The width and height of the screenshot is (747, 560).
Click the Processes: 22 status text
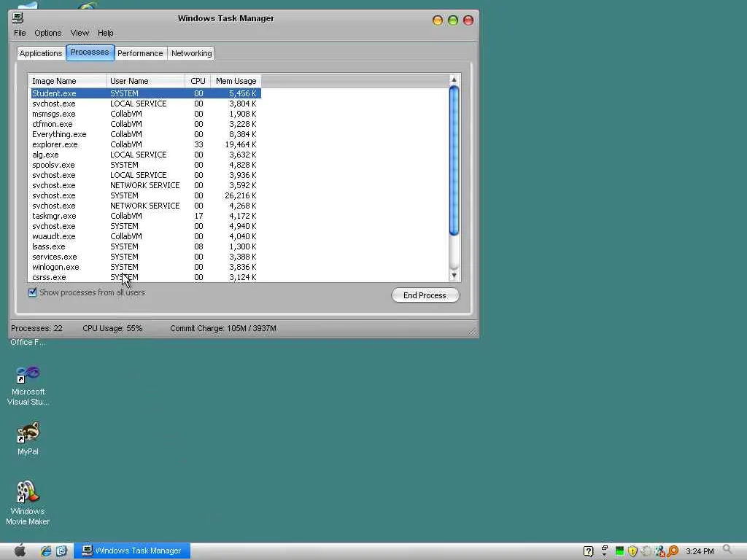[x=36, y=329]
